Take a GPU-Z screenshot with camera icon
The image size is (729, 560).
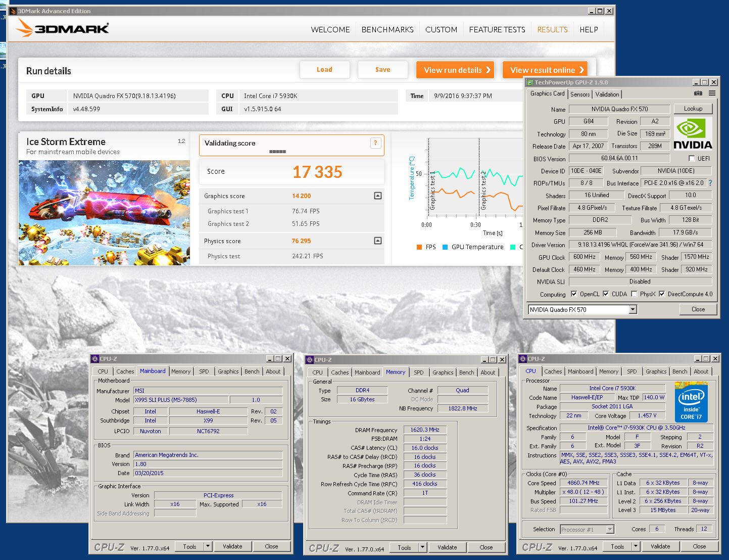click(x=698, y=94)
